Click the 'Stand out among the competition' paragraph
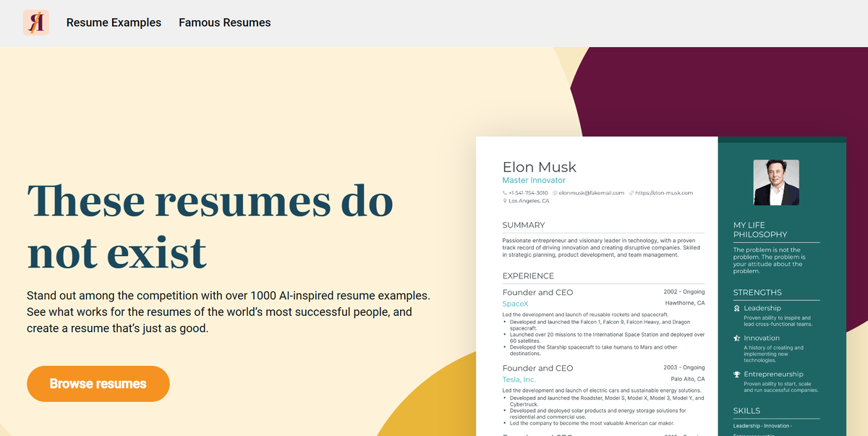This screenshot has height=436, width=868. (x=229, y=312)
